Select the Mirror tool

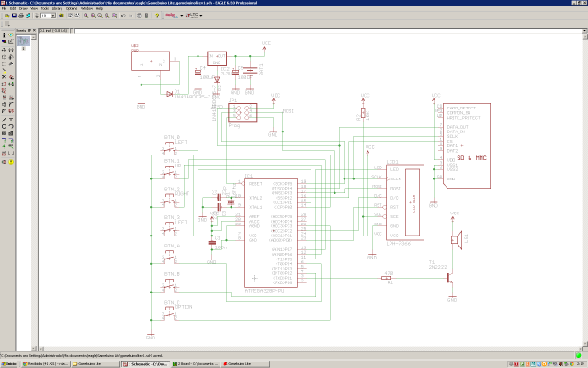[4, 57]
